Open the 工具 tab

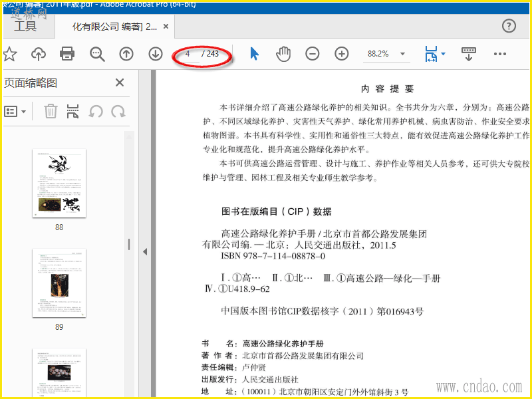[25, 26]
